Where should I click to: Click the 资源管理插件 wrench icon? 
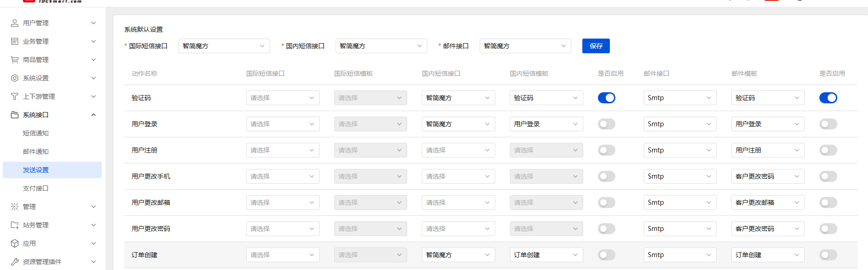pyautogui.click(x=15, y=262)
